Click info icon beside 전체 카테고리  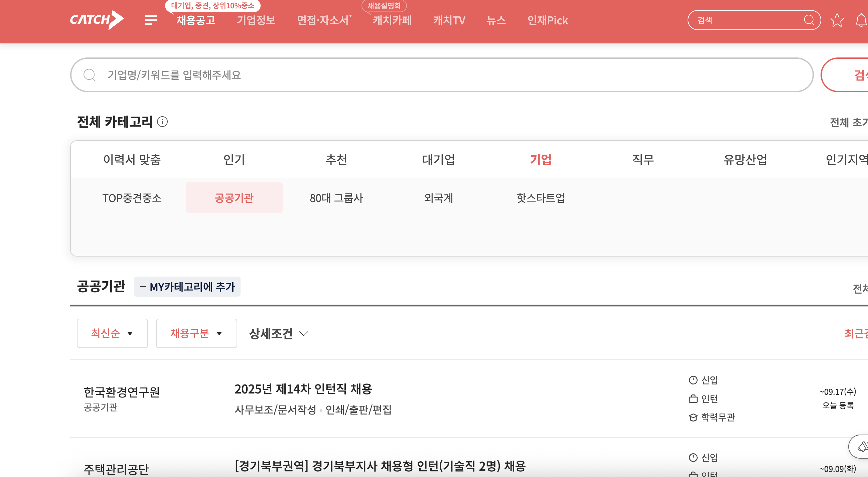[162, 122]
